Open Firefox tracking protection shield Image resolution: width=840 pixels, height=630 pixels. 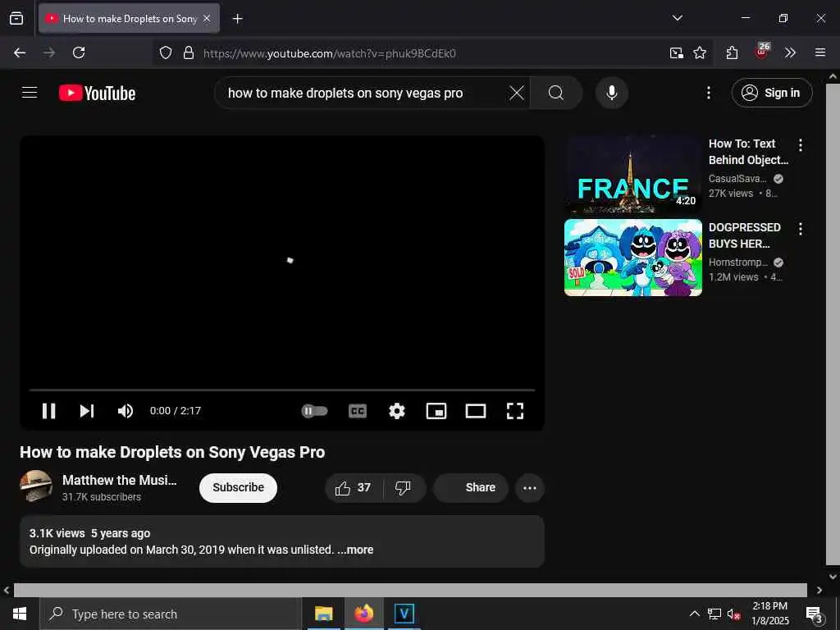166,52
